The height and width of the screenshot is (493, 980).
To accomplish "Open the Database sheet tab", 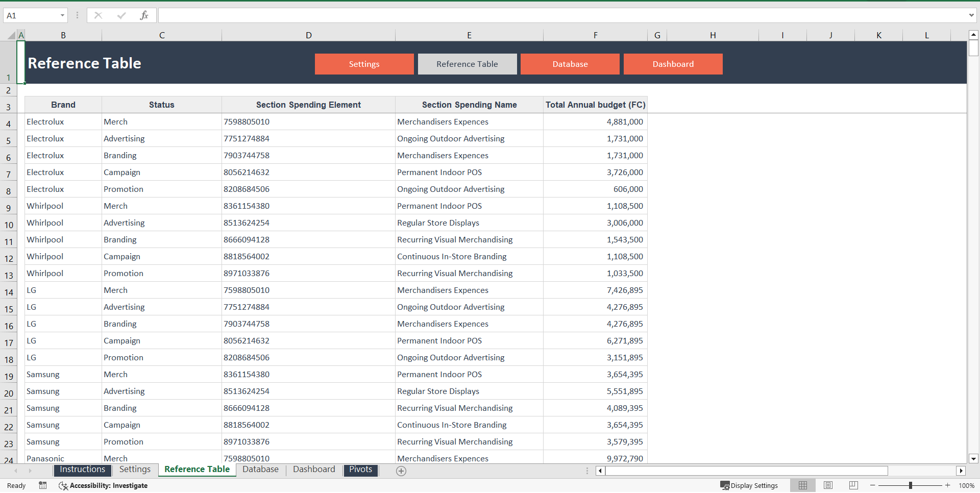I will point(260,470).
